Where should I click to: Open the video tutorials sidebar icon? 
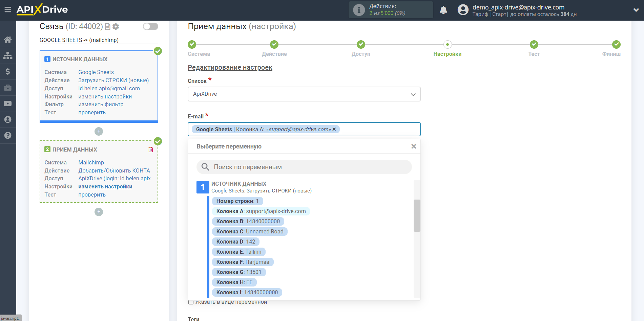tap(8, 104)
